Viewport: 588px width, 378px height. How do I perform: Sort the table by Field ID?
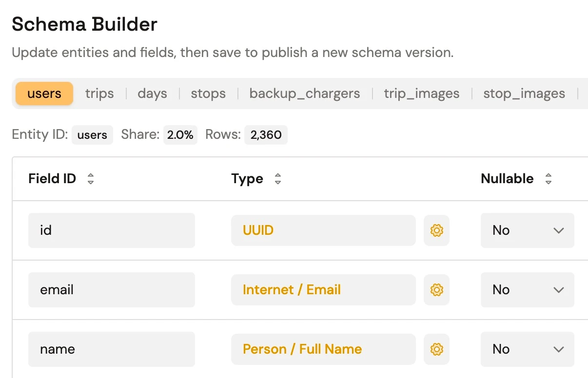(x=91, y=179)
